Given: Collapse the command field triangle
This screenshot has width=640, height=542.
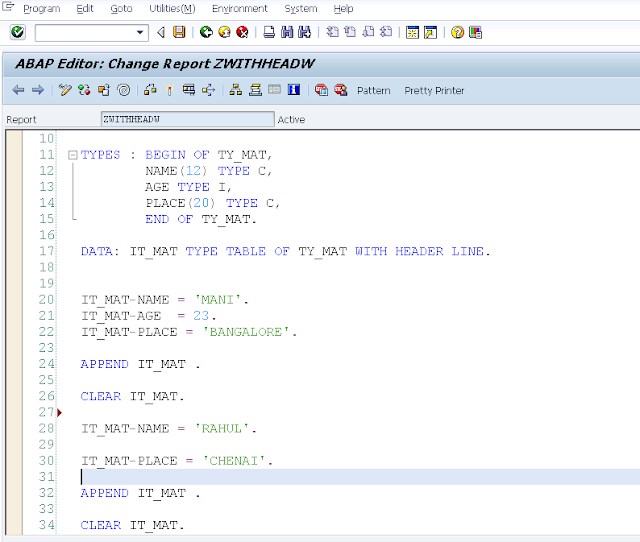Looking at the screenshot, I should [x=161, y=32].
